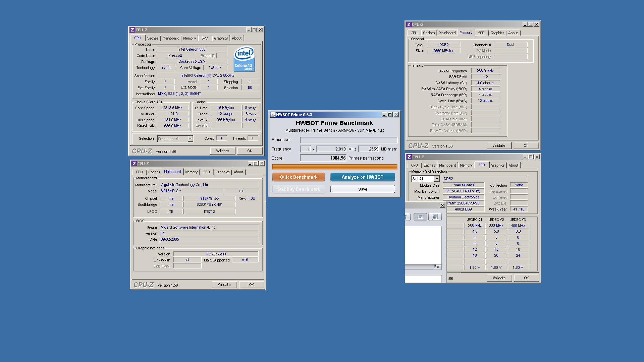Select Caches tab in Mainboard CPU-Z window

tap(154, 172)
